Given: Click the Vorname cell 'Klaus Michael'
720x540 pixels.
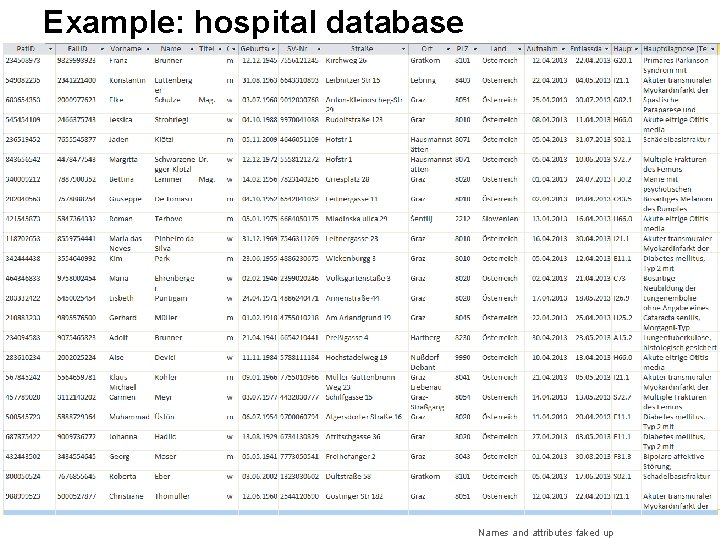Looking at the screenshot, I should [123, 382].
